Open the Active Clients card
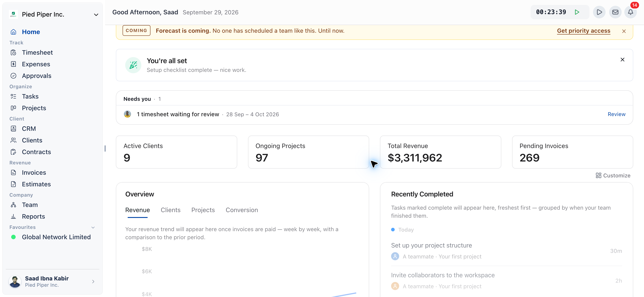 [176, 152]
